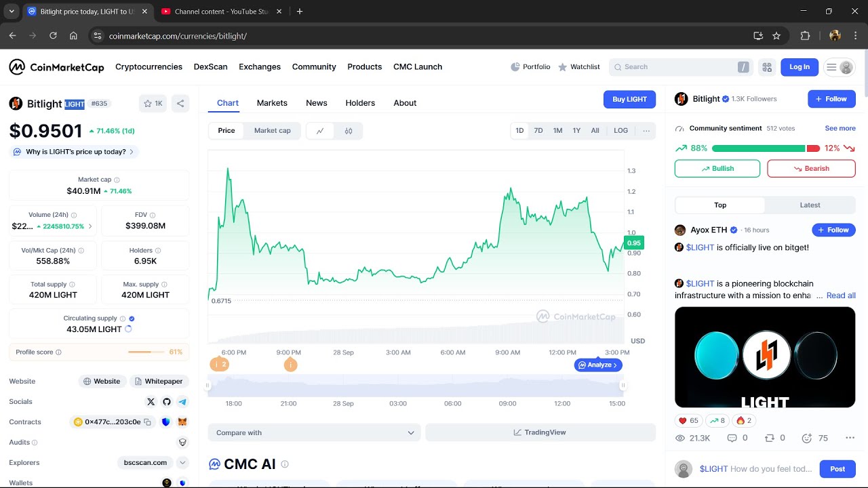Select the 7D time range
The height and width of the screenshot is (488, 868).
(x=538, y=131)
